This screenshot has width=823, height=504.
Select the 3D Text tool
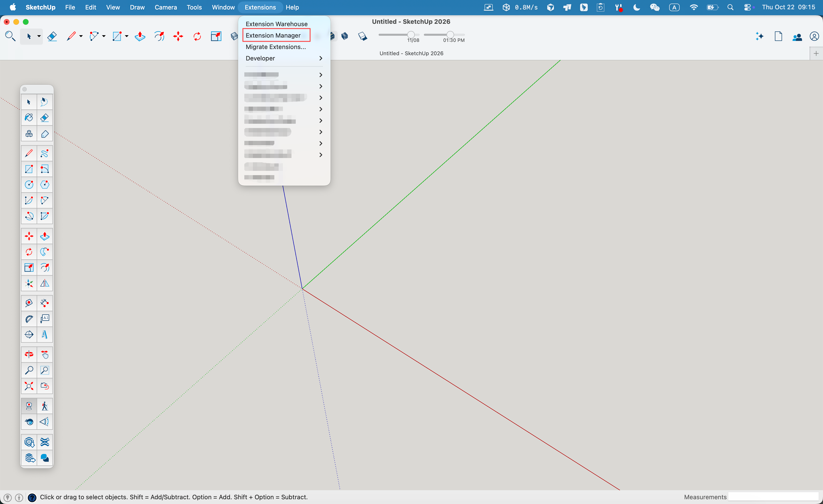(45, 334)
